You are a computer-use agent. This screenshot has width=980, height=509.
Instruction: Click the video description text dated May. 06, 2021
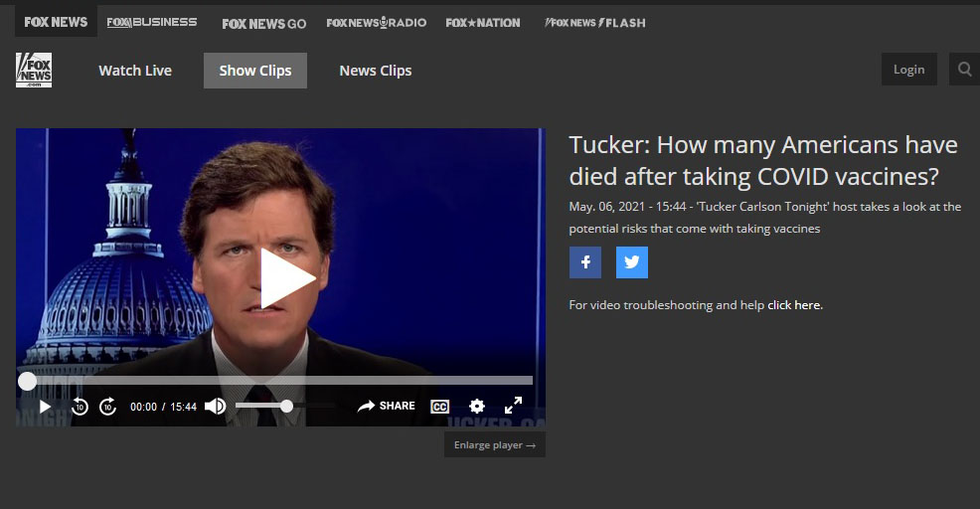click(x=765, y=218)
